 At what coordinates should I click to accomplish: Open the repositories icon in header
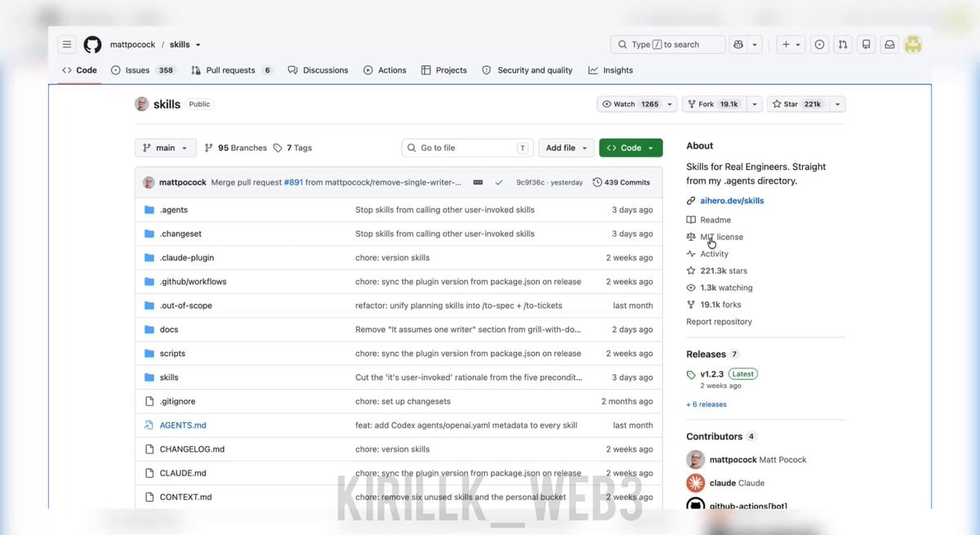coord(866,44)
